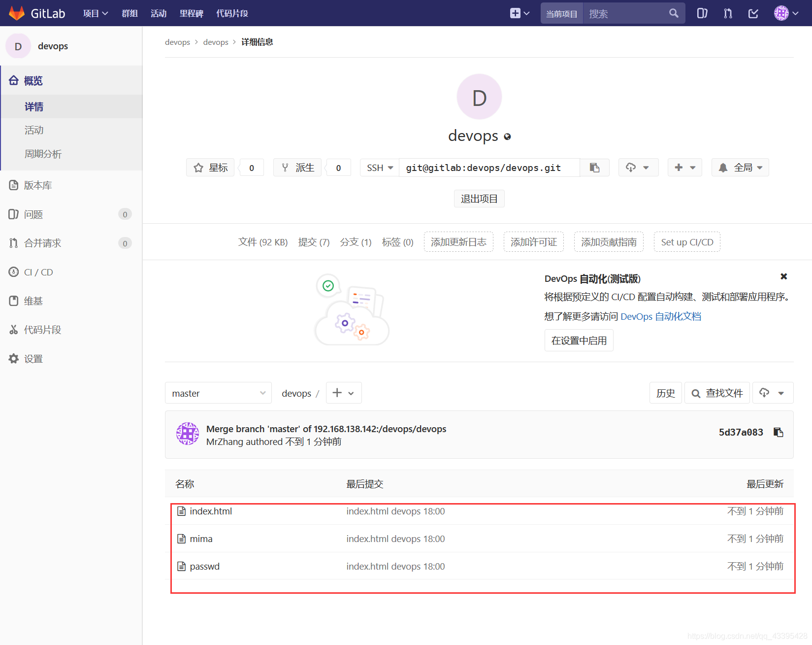This screenshot has height=645, width=812.
Task: Open merge requests icon in top navbar
Action: (728, 13)
